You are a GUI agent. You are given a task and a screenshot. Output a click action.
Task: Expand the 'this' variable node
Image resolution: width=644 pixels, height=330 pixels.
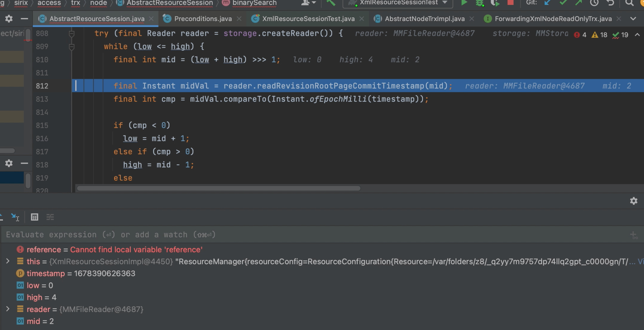coord(8,261)
